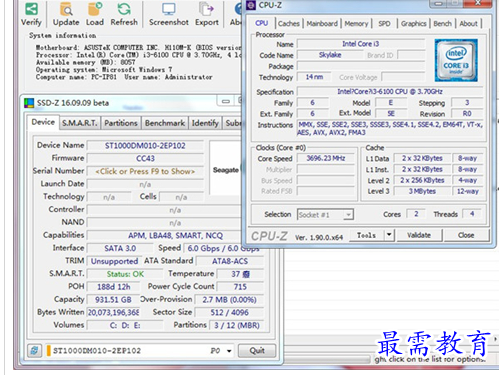This screenshot has height=375, width=499.
Task: Click the Level 3 cache 3 MBytes value
Action: 422,191
